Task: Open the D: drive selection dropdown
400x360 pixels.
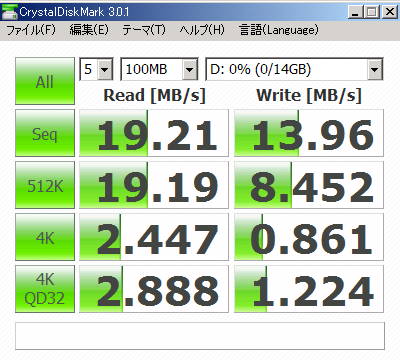Action: click(294, 69)
